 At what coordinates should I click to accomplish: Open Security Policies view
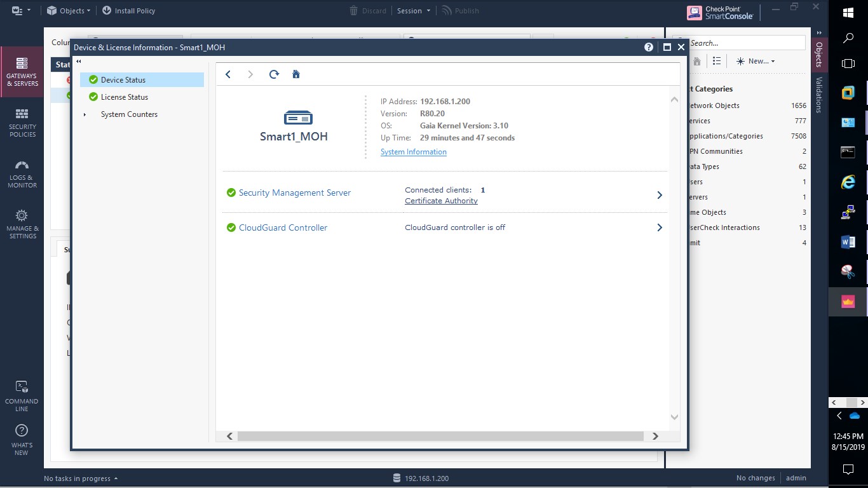click(x=22, y=123)
